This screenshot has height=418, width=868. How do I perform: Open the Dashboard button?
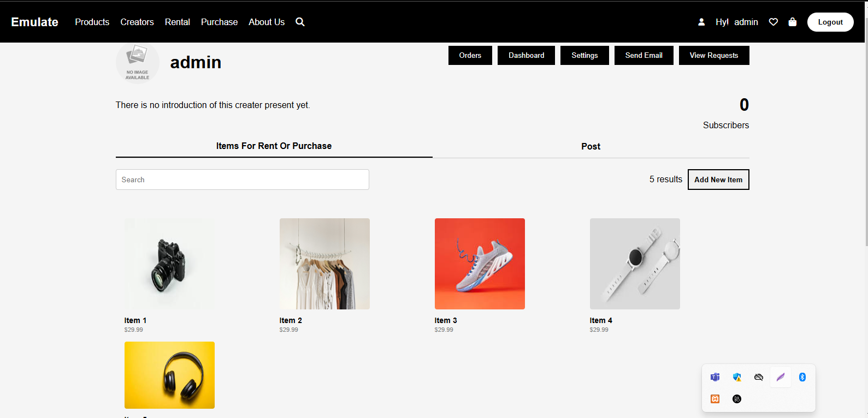526,55
